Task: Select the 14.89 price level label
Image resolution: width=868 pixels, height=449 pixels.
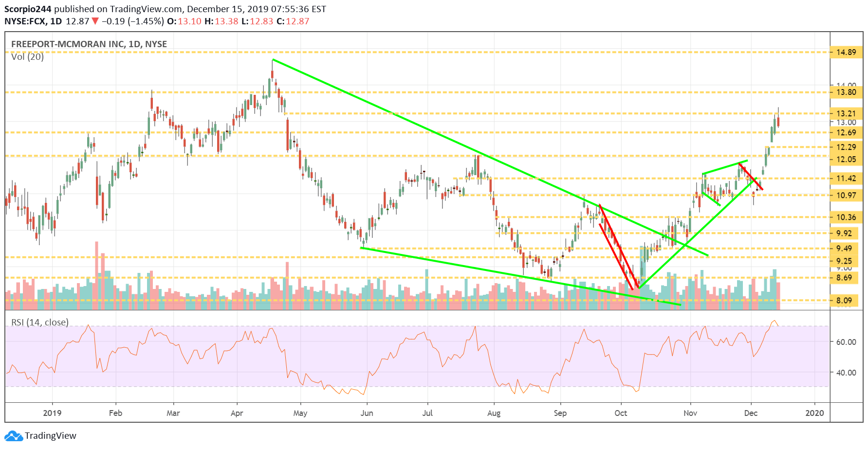Action: [x=846, y=52]
